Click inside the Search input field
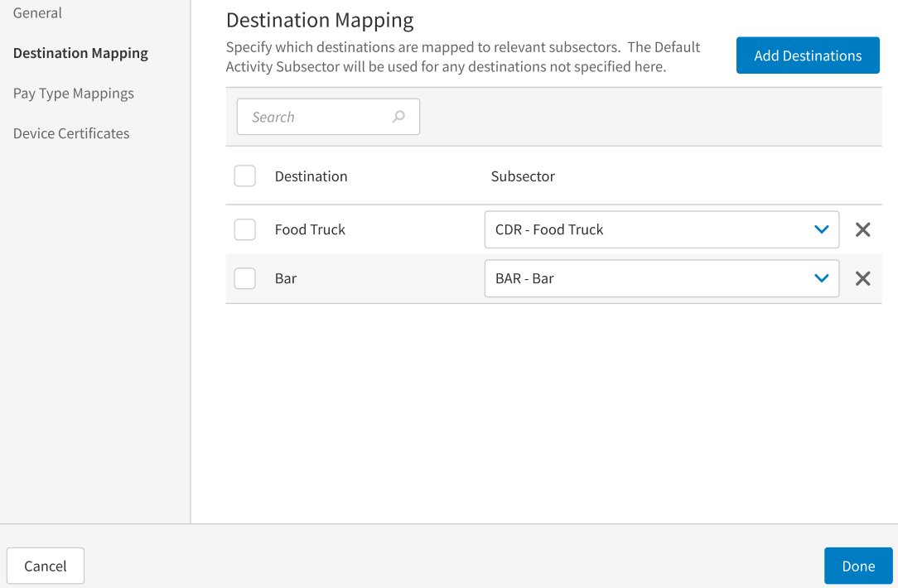898x588 pixels. 315,116
